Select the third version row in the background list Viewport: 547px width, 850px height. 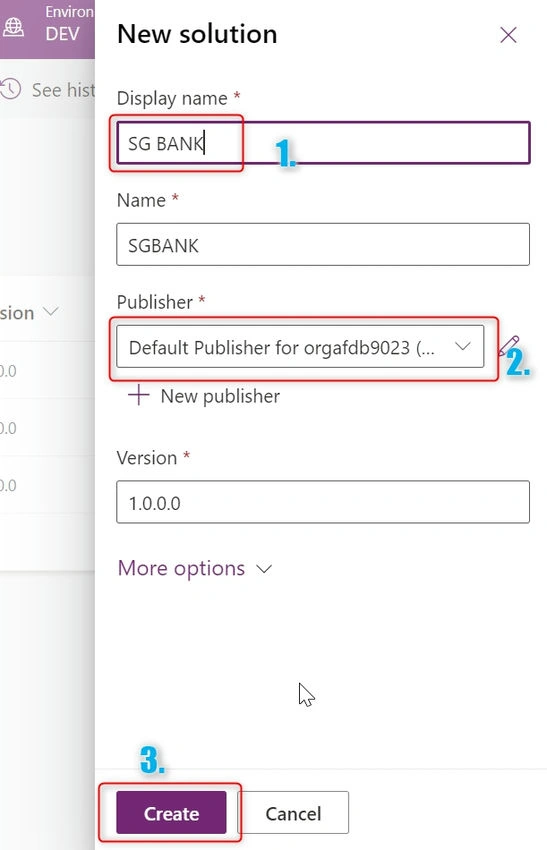pos(47,485)
